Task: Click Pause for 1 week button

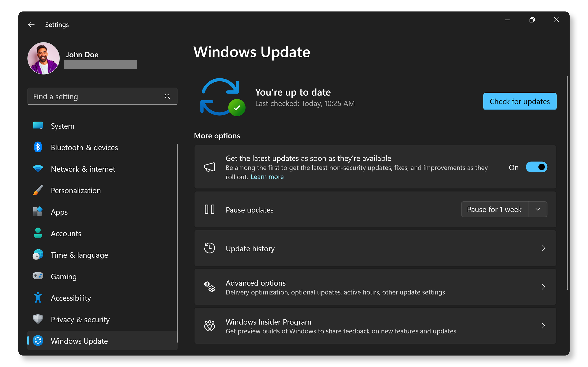Action: coord(494,209)
